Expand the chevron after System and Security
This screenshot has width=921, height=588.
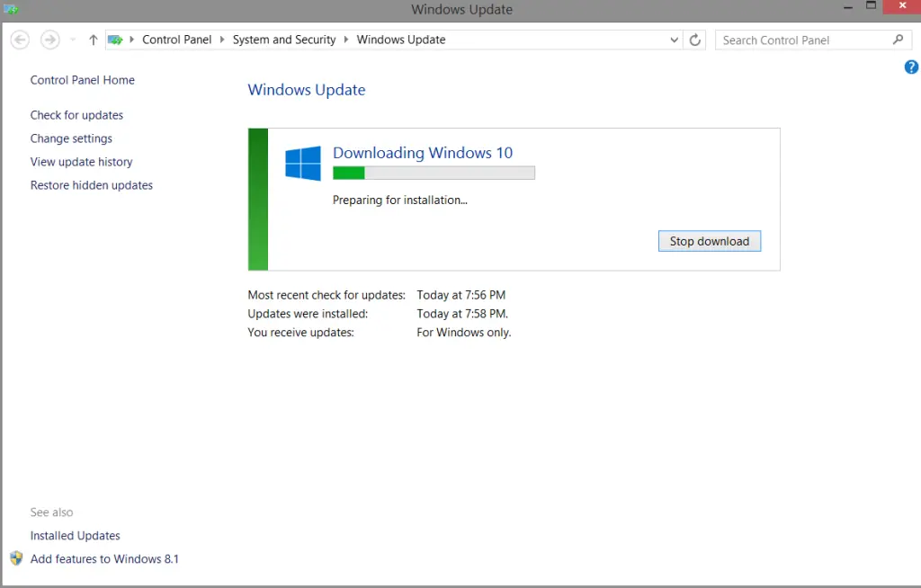pyautogui.click(x=346, y=40)
